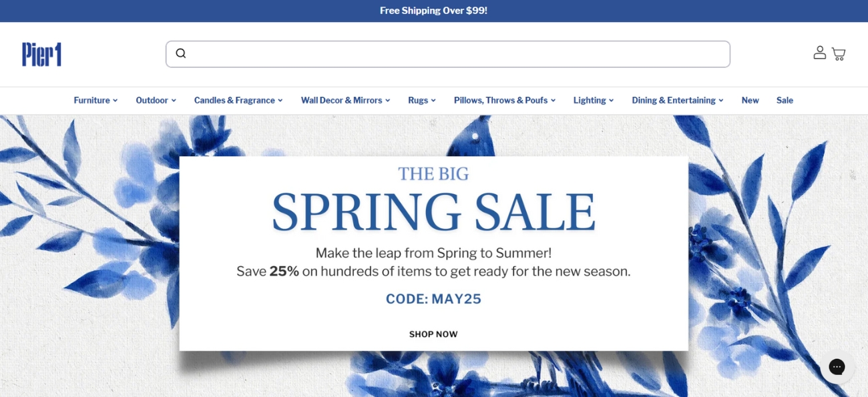Open the Rugs dropdown chevron
The height and width of the screenshot is (397, 868).
pyautogui.click(x=433, y=100)
